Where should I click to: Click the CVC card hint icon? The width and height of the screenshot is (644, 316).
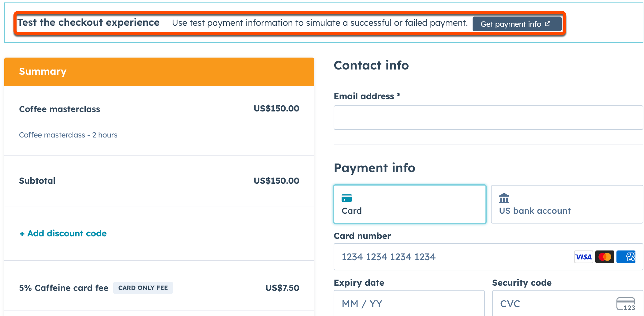625,304
